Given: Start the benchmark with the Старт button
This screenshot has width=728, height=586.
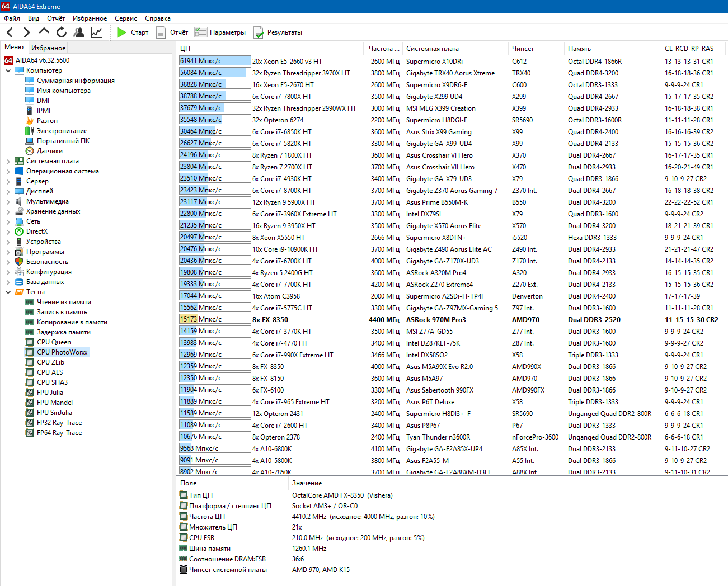Looking at the screenshot, I should click(x=133, y=32).
